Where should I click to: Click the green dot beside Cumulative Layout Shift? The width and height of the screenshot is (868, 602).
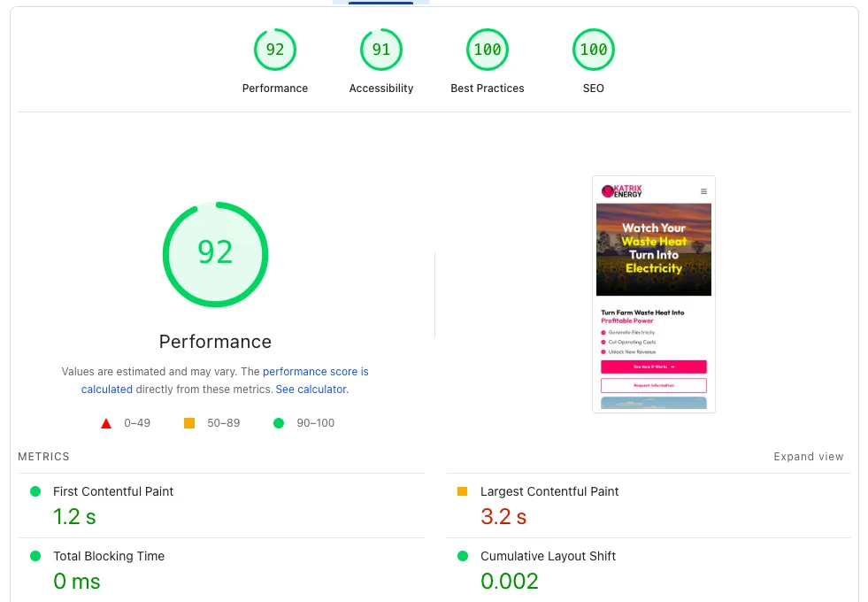(x=461, y=556)
